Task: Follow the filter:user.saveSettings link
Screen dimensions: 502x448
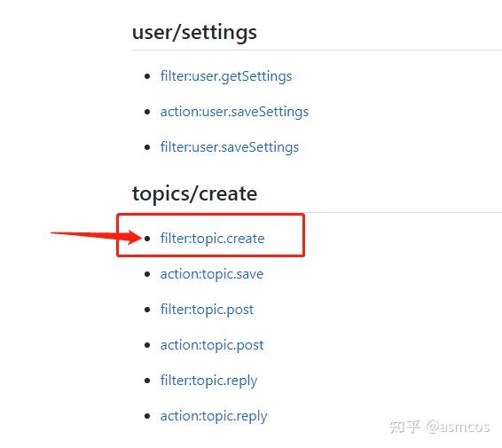Action: click(x=230, y=147)
